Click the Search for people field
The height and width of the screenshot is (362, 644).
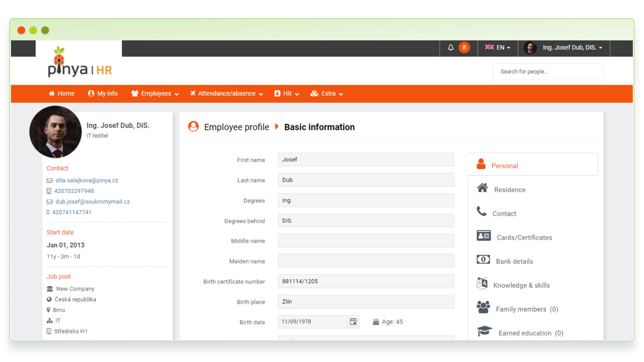click(548, 72)
